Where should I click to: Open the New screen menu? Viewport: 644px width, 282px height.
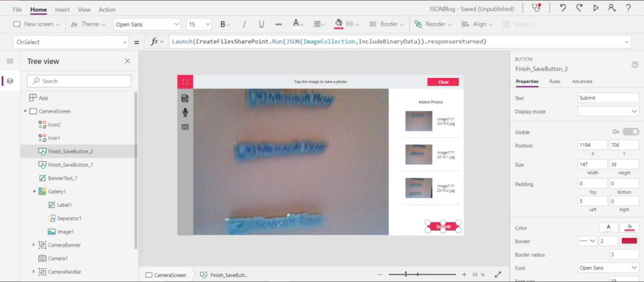tap(36, 24)
